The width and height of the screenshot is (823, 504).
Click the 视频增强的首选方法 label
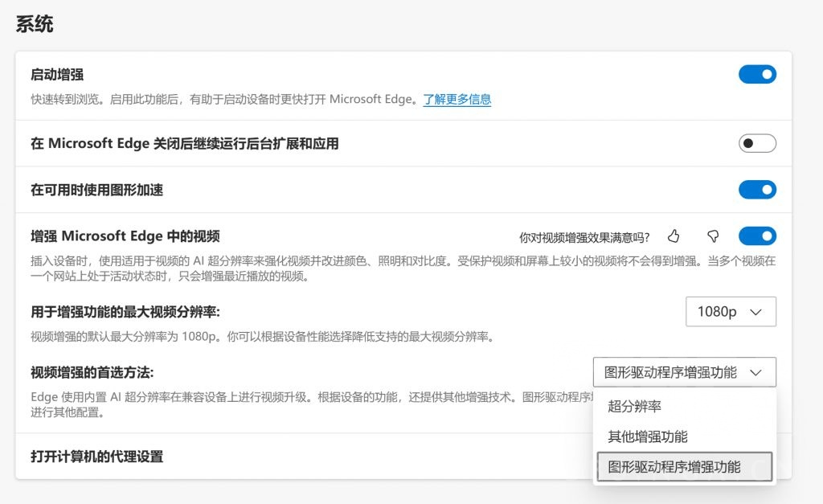point(92,373)
